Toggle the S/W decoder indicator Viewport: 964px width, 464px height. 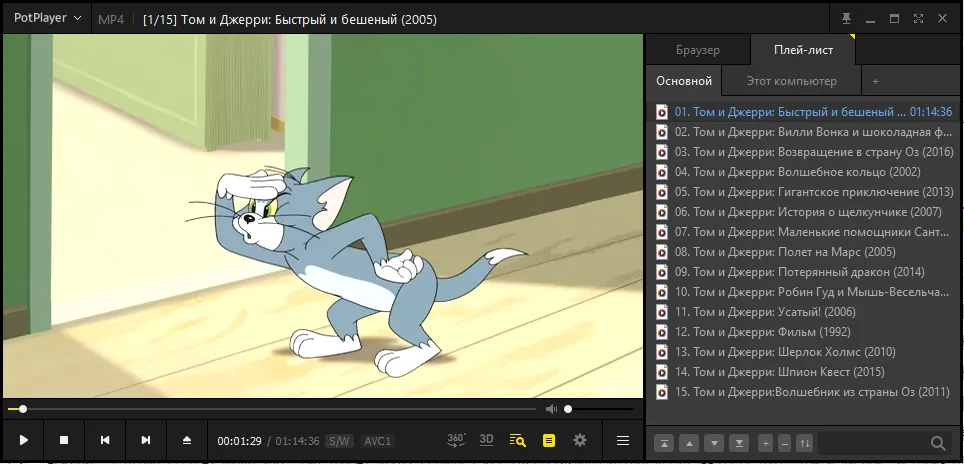click(x=339, y=441)
